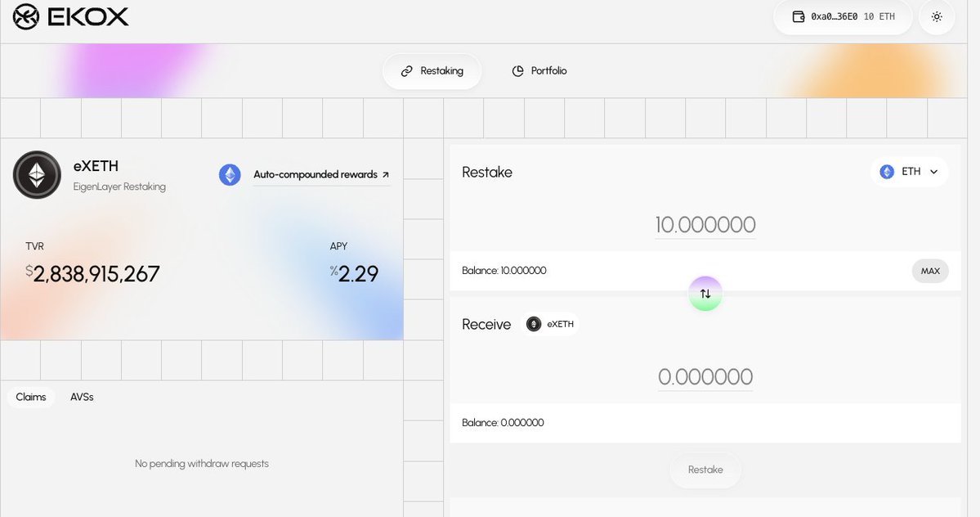The image size is (980, 517).
Task: Click the Receive amount field 0.000000
Action: point(705,377)
